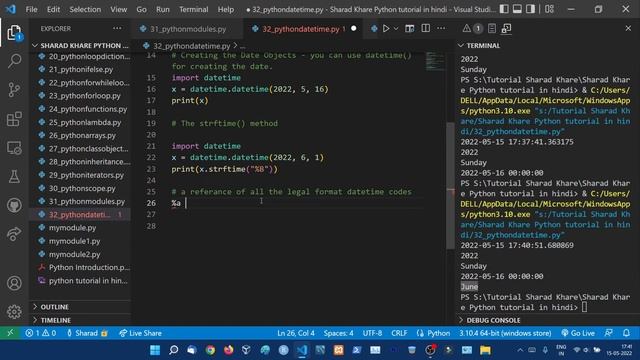Open the Output panel icon
Image resolution: width=640 pixels, height=360 pixels.
[492, 29]
